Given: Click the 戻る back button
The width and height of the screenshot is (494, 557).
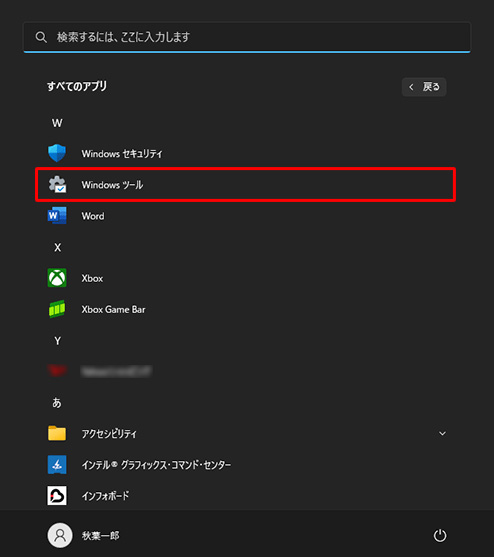Looking at the screenshot, I should click(x=424, y=87).
